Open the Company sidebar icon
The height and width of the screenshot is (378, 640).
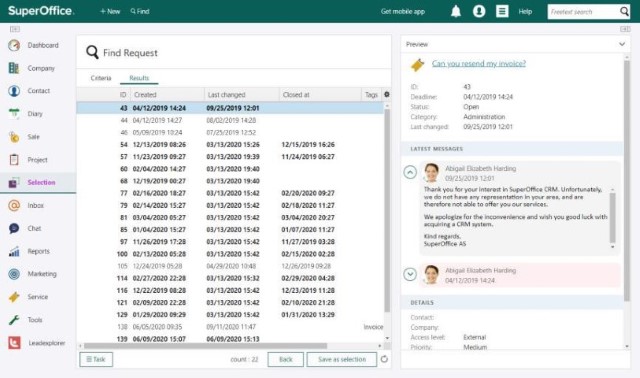[14, 68]
